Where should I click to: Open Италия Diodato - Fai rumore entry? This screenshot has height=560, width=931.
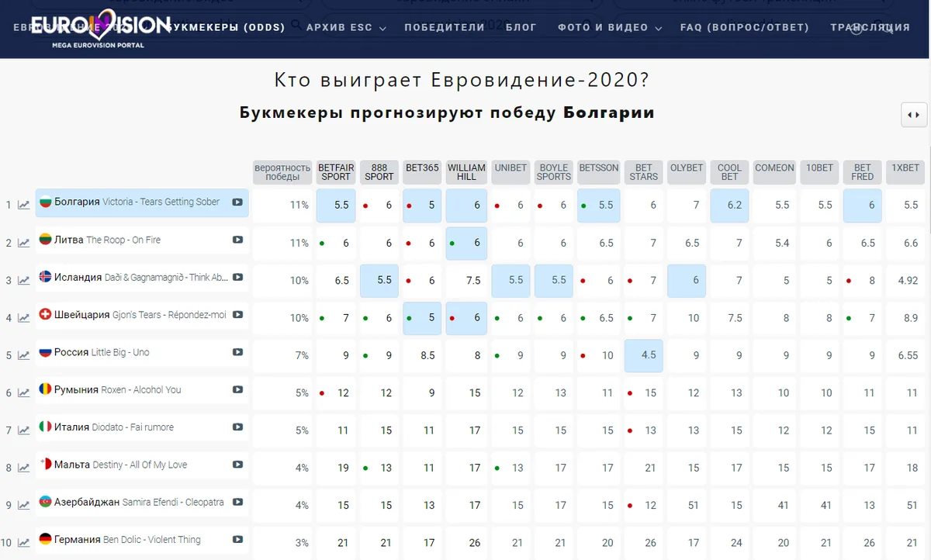142,428
